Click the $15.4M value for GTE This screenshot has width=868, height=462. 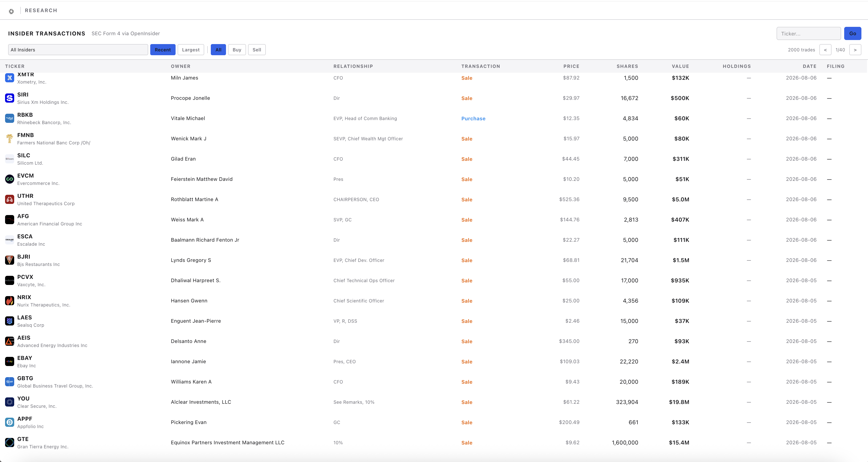(x=679, y=442)
